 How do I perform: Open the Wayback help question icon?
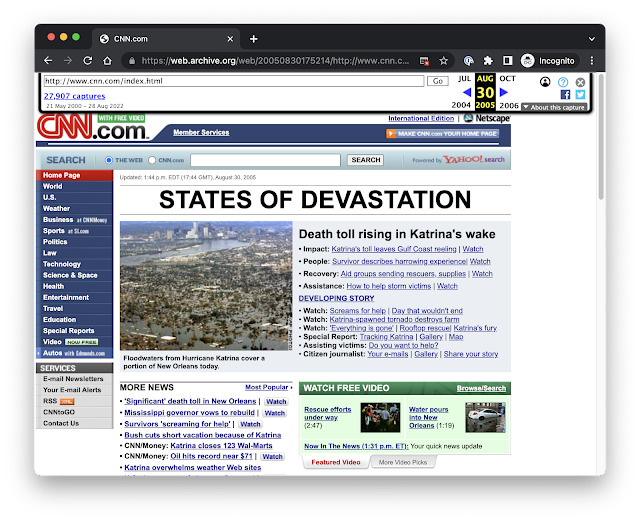[563, 82]
